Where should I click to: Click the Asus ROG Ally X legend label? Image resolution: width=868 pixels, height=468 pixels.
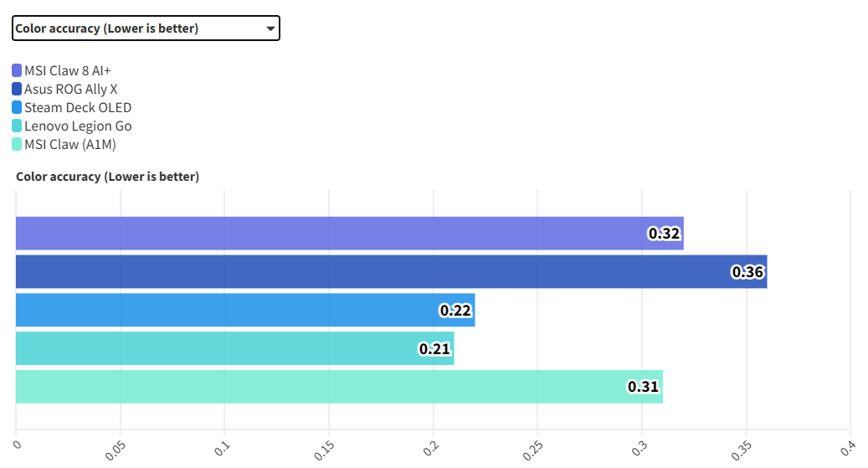[70, 89]
